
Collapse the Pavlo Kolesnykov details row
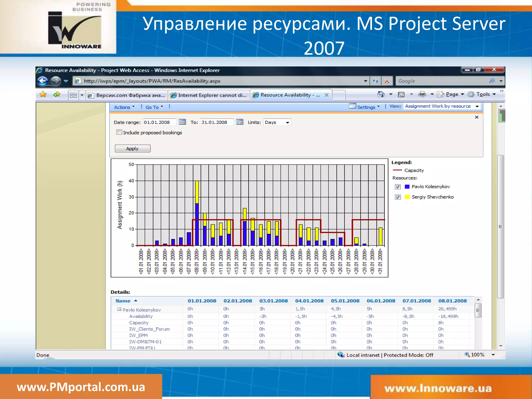119,309
